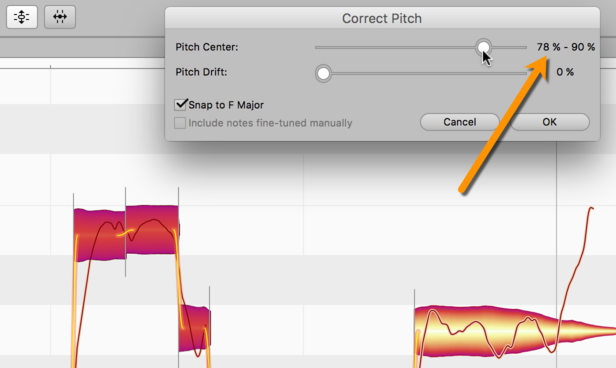Click the note separator between first two blobs

[x=126, y=232]
